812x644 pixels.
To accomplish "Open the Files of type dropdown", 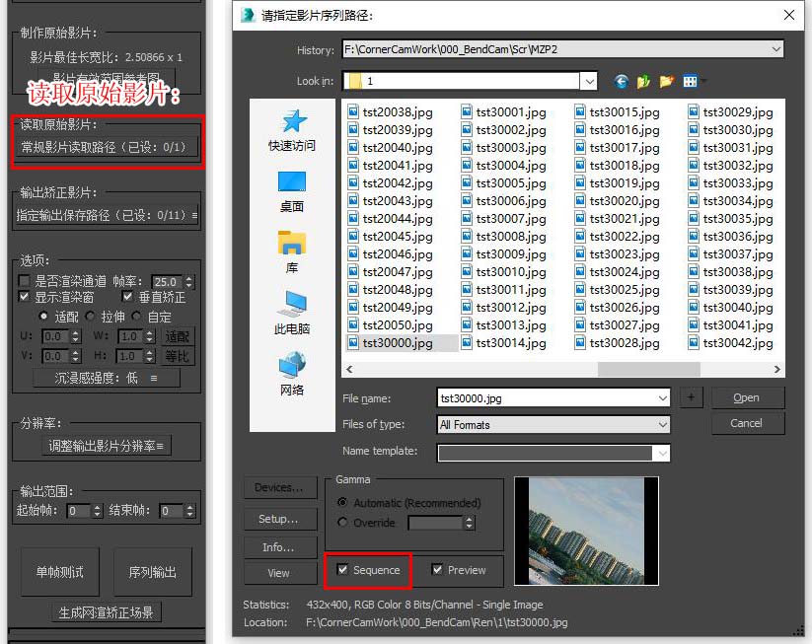I will coord(661,425).
